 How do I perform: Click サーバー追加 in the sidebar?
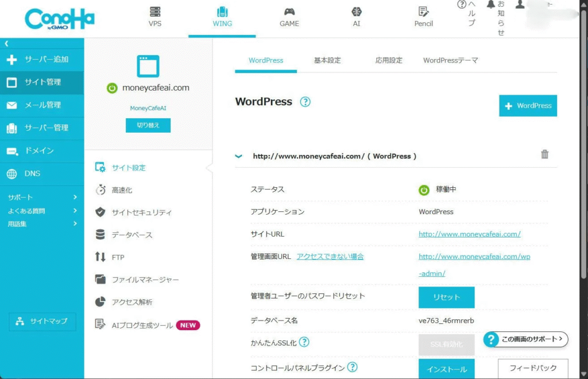pos(42,59)
